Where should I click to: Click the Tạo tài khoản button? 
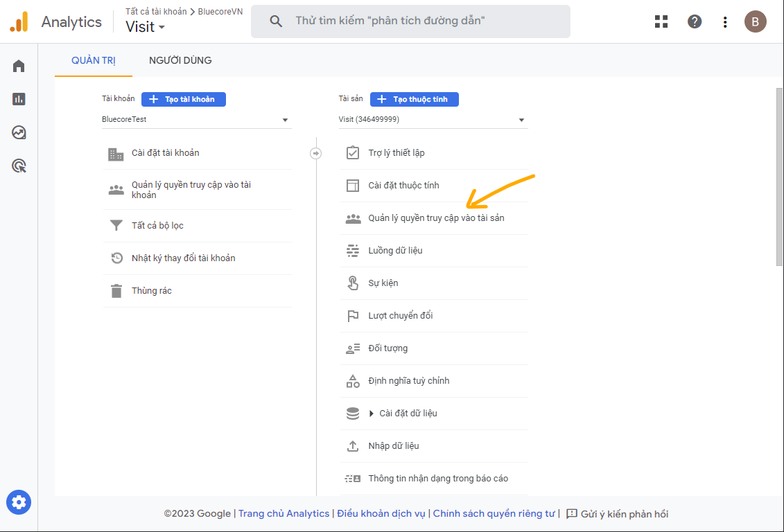pyautogui.click(x=184, y=99)
